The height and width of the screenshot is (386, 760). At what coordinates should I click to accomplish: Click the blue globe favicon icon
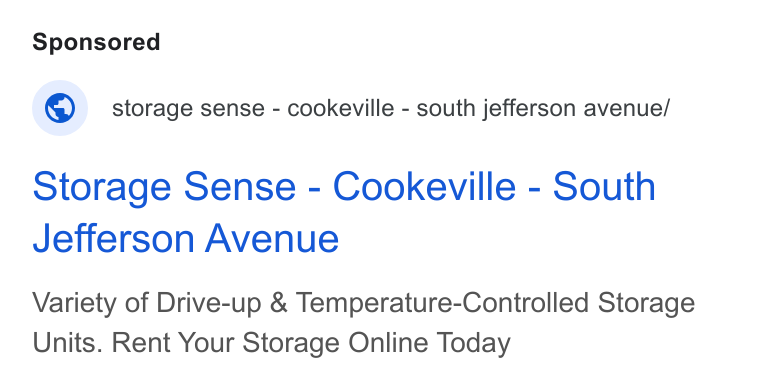[60, 108]
